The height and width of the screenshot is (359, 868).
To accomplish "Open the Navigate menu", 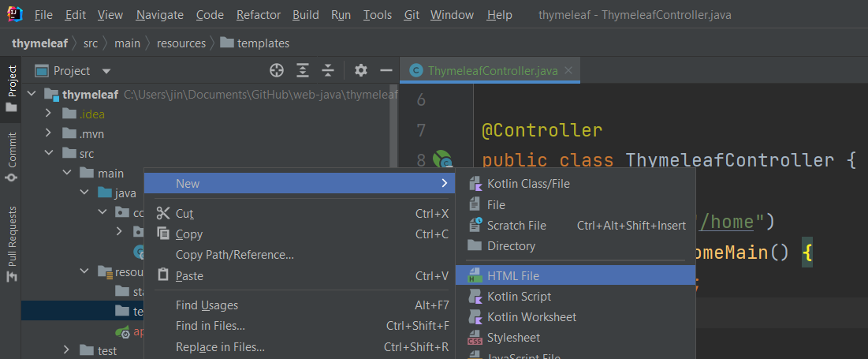I will tap(159, 15).
